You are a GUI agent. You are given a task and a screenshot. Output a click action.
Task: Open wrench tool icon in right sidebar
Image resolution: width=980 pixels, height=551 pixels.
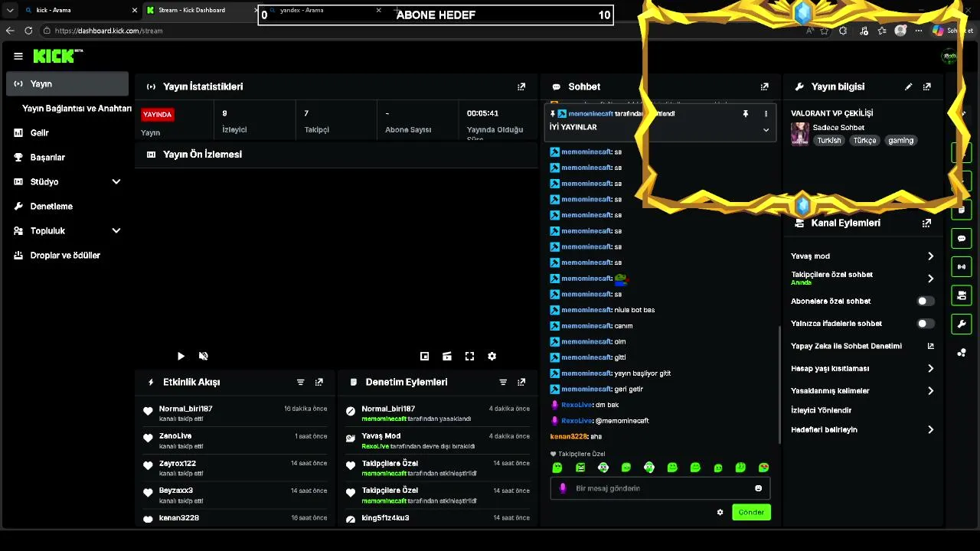pyautogui.click(x=962, y=324)
